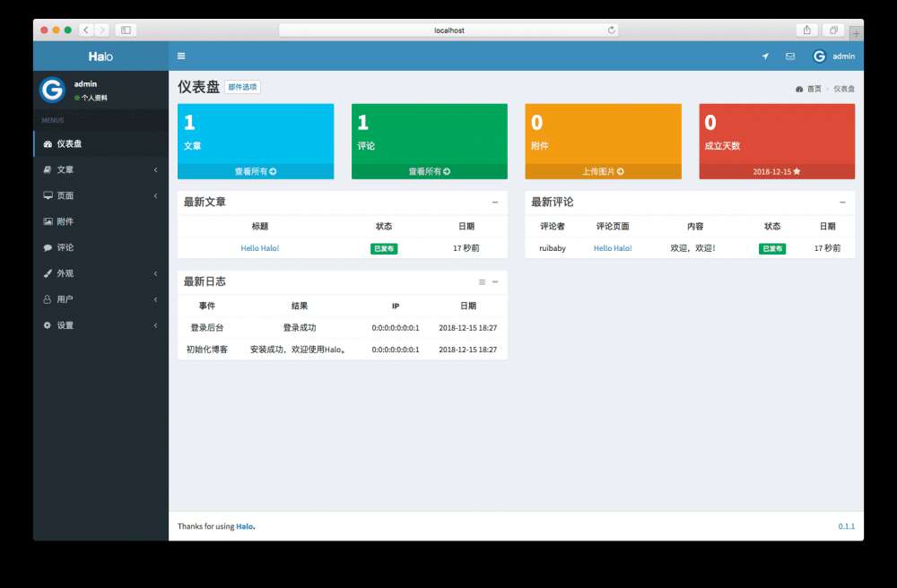Expand the 文章 menu chevron
This screenshot has width=897, height=588.
click(x=155, y=169)
